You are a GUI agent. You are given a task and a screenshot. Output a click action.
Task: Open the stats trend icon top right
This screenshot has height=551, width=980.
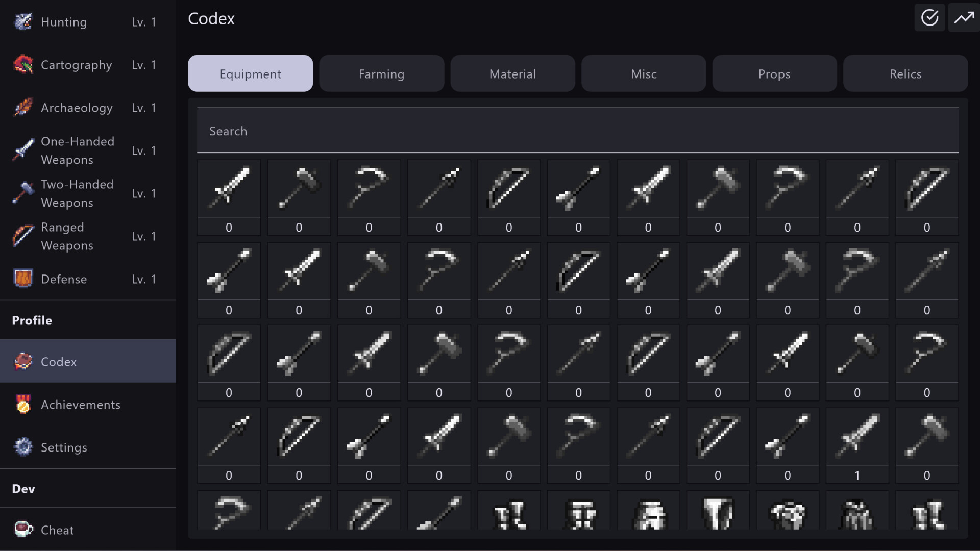pyautogui.click(x=964, y=17)
